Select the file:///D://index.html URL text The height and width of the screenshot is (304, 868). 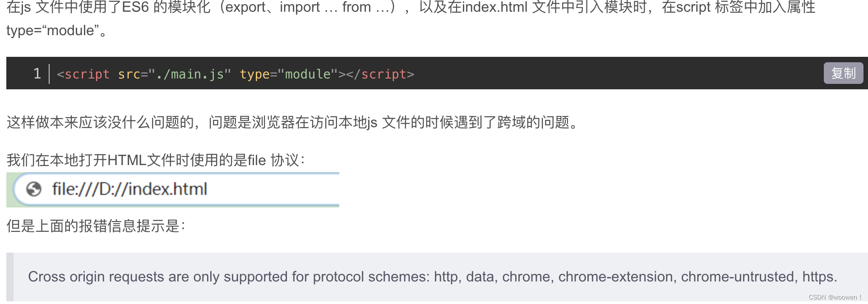[x=130, y=189]
